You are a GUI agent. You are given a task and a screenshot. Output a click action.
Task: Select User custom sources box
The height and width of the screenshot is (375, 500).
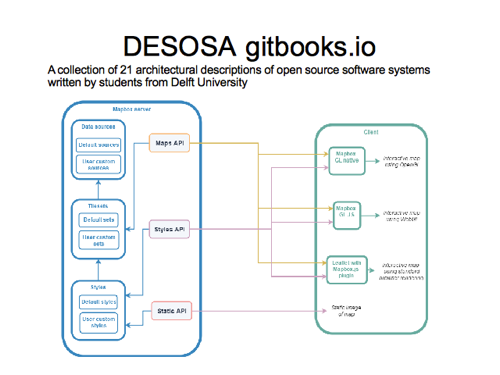pyautogui.click(x=98, y=164)
